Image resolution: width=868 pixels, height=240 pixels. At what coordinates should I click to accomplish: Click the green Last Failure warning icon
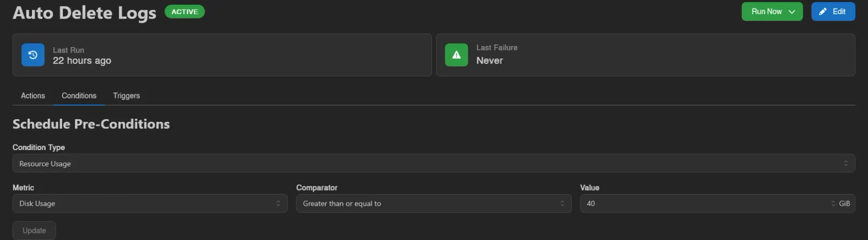coord(456,55)
